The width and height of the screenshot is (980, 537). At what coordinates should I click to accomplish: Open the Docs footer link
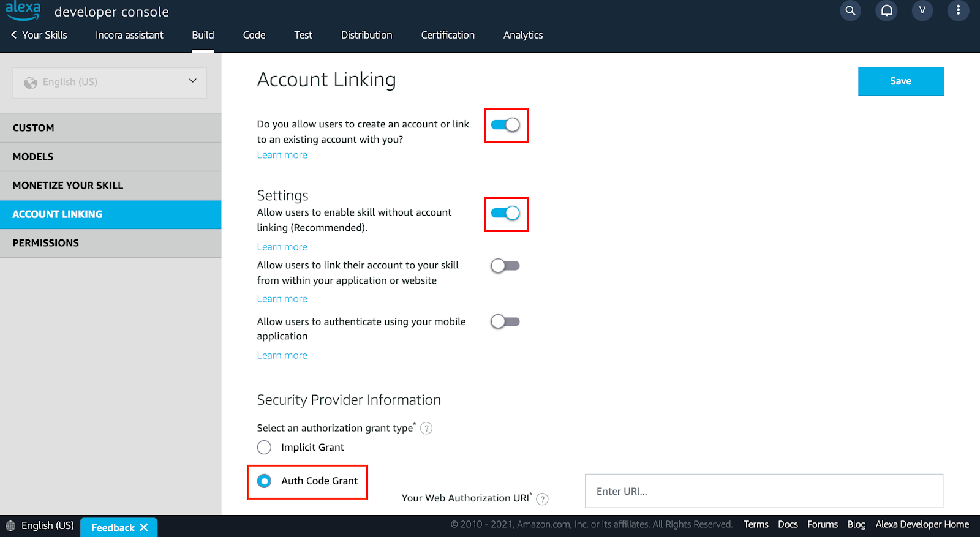(x=788, y=524)
